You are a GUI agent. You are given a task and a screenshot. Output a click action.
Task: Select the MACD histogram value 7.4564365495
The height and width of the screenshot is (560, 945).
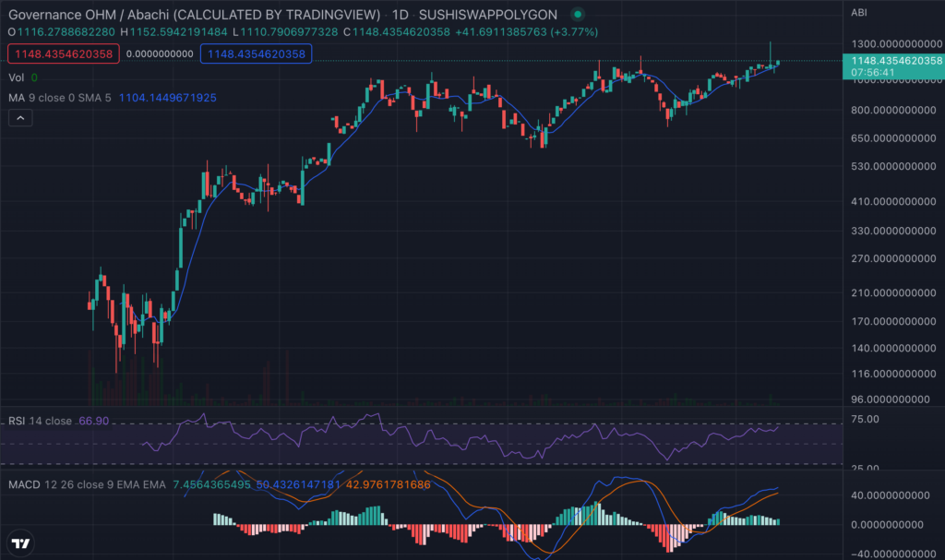pyautogui.click(x=211, y=484)
